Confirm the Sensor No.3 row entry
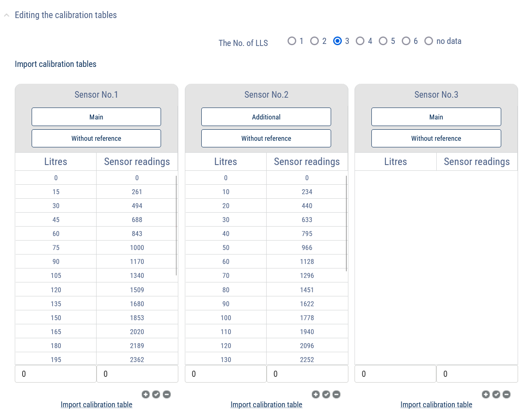Viewport: 532px width, 415px height. (496, 394)
